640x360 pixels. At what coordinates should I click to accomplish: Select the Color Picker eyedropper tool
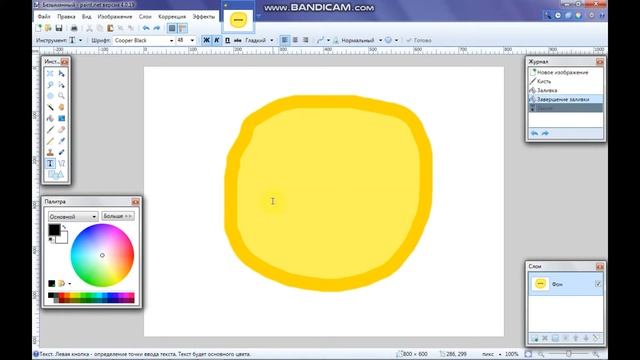pyautogui.click(x=61, y=141)
